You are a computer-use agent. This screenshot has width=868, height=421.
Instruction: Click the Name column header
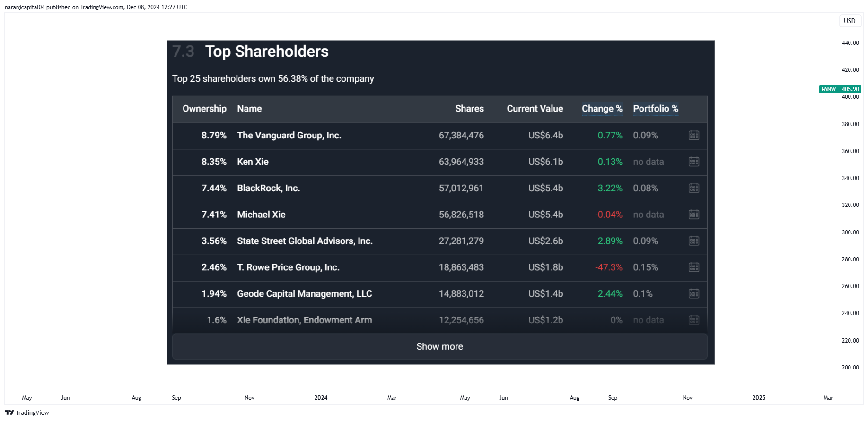[x=249, y=109]
